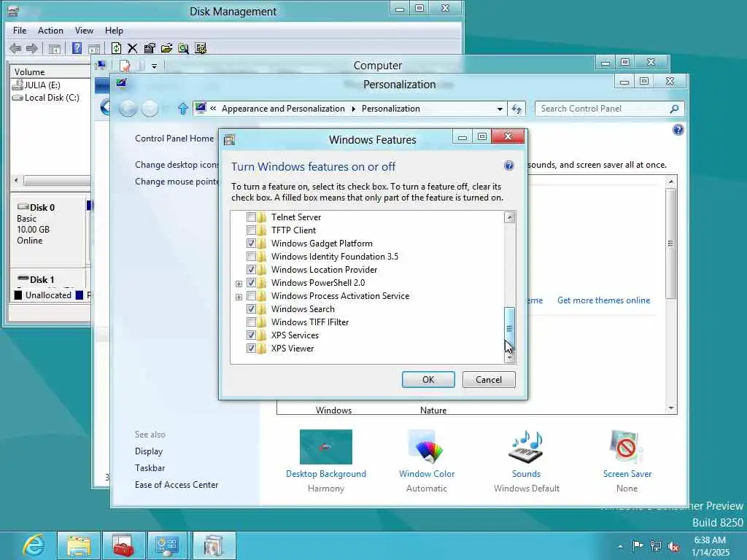Click the network icon in system tray
Image resolution: width=747 pixels, height=560 pixels.
[x=656, y=546]
